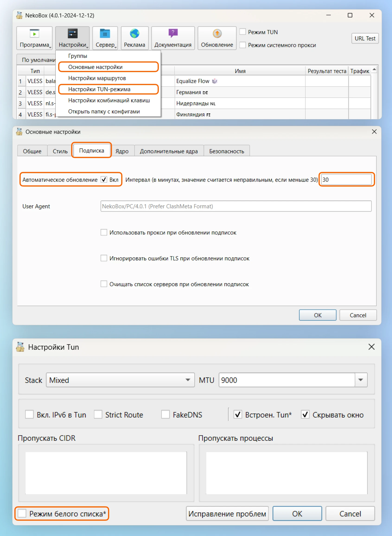Switch to the Безопасность tab
The width and height of the screenshot is (392, 536).
226,151
